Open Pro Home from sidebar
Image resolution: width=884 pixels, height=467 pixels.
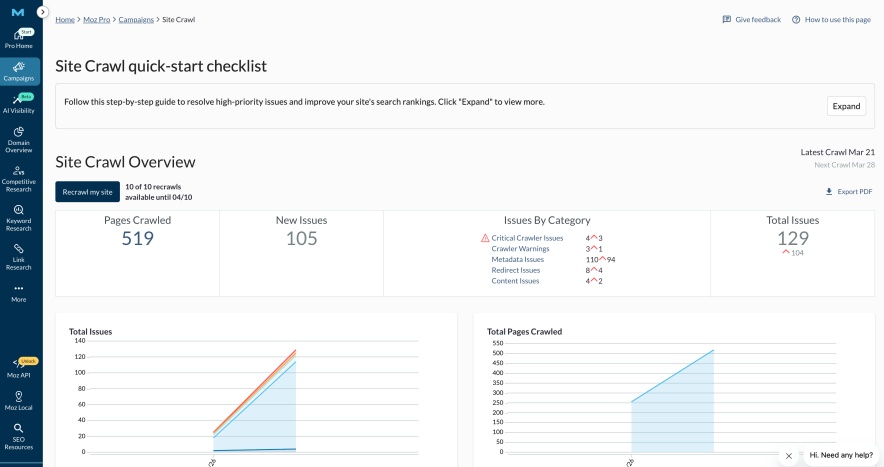click(x=19, y=39)
